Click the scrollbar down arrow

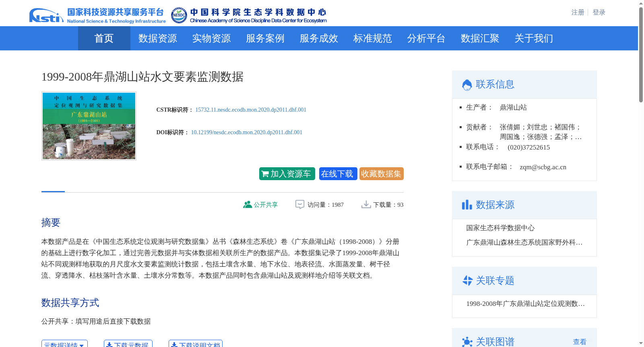[x=641, y=343]
